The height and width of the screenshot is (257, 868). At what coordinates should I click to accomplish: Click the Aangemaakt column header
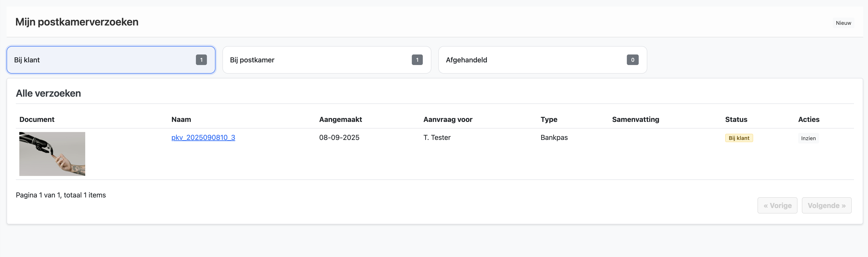[340, 119]
